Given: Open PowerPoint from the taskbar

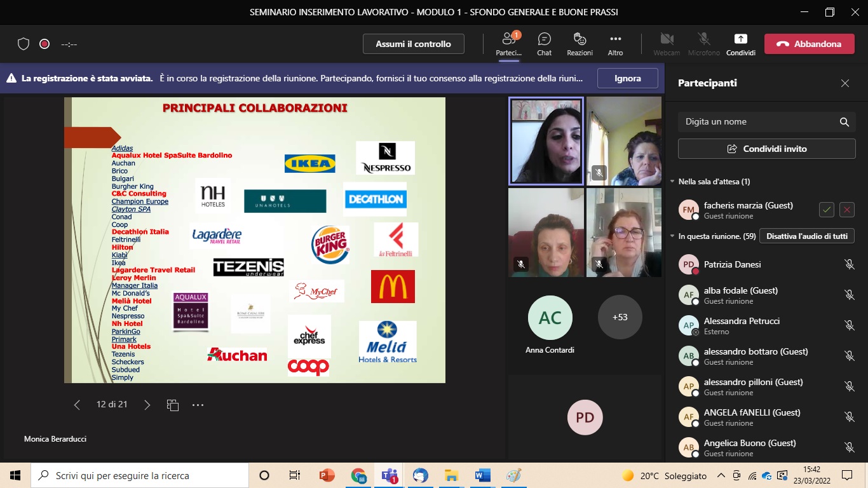Looking at the screenshot, I should tap(327, 475).
